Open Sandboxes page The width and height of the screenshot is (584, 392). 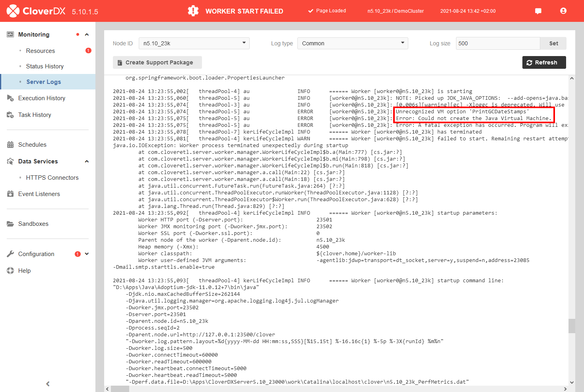coord(33,224)
